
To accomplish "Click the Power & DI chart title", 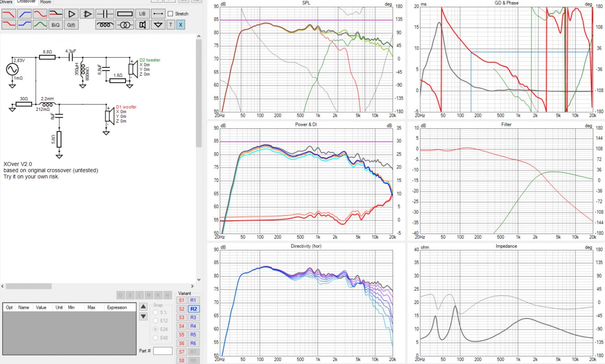I will [x=306, y=125].
